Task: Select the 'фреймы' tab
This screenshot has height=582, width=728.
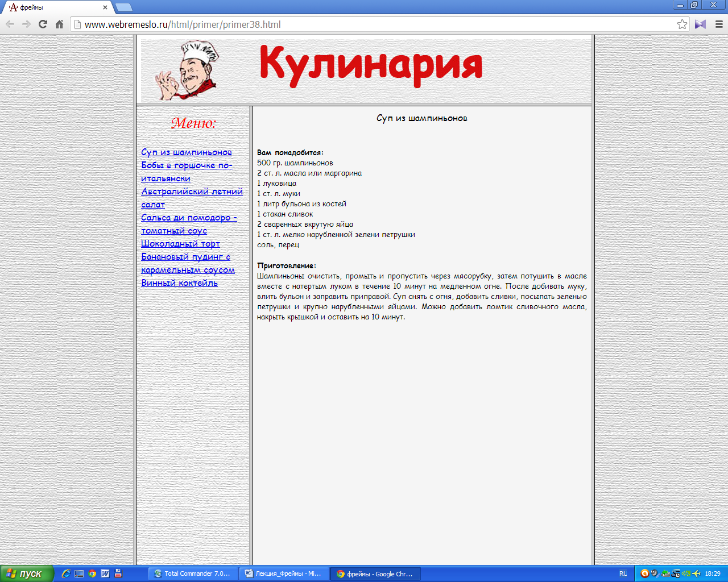Action: coord(57,7)
